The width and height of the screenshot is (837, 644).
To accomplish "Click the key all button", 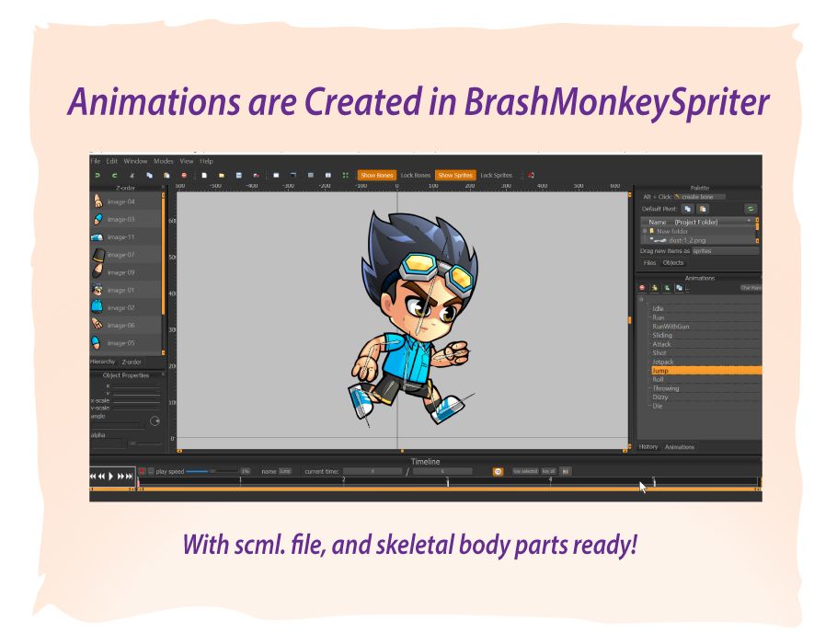I will point(549,472).
